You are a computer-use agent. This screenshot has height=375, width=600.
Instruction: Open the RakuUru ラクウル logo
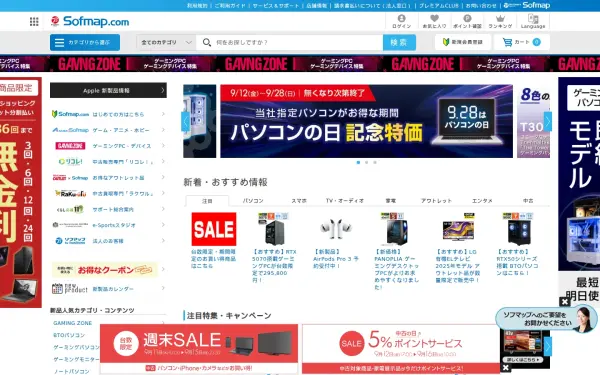pyautogui.click(x=70, y=193)
